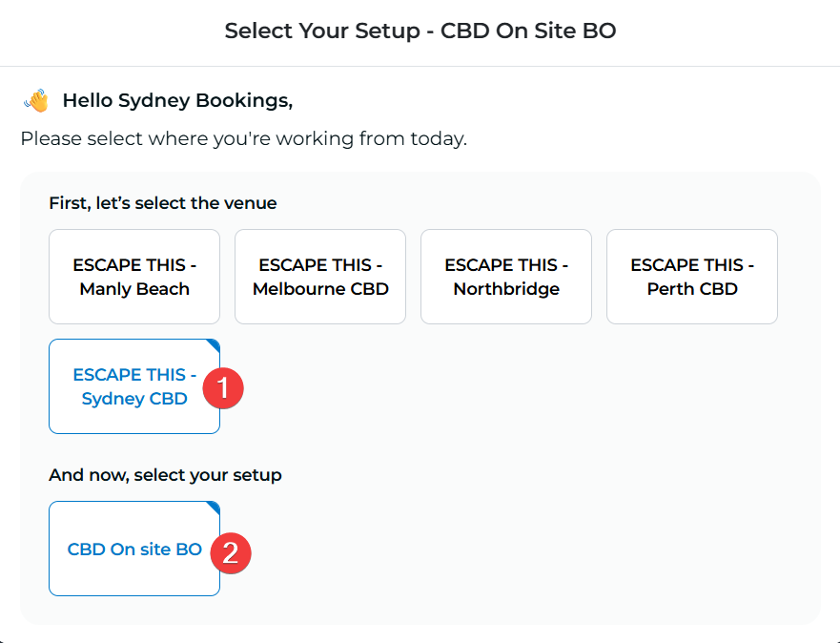840x643 pixels.
Task: Click the 'And now, select your setup' heading
Action: pyautogui.click(x=165, y=475)
